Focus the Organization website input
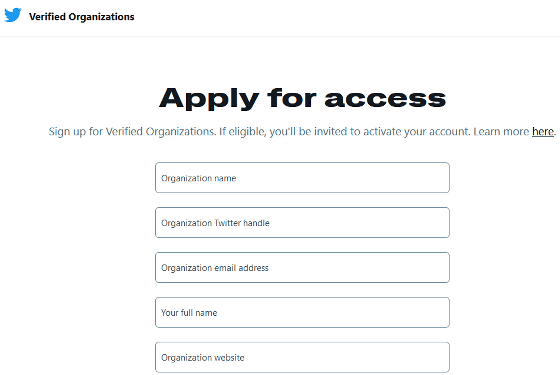 tap(302, 358)
